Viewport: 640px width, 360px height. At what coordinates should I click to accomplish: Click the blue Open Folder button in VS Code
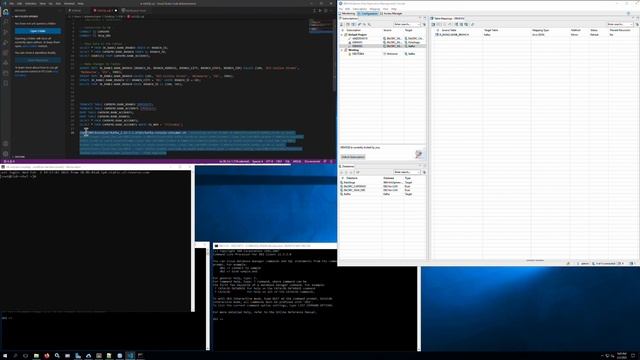[38, 31]
